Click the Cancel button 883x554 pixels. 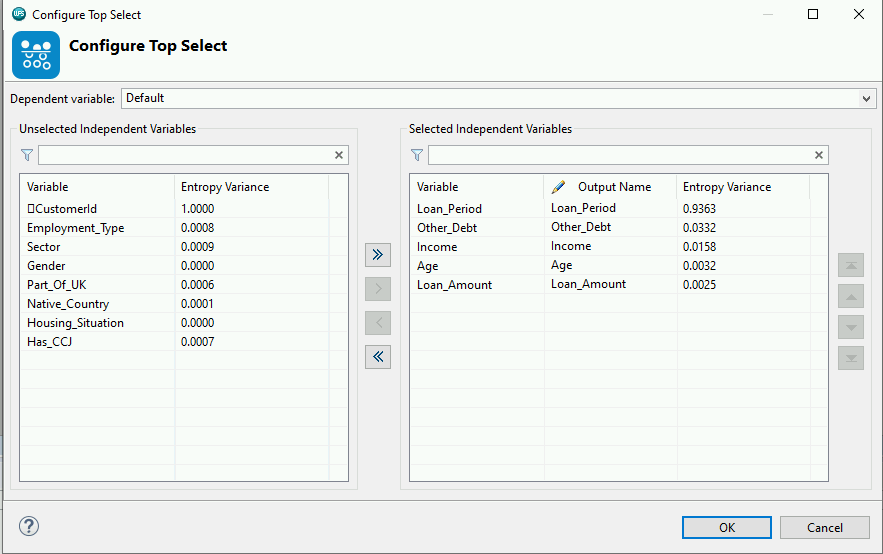coord(824,528)
